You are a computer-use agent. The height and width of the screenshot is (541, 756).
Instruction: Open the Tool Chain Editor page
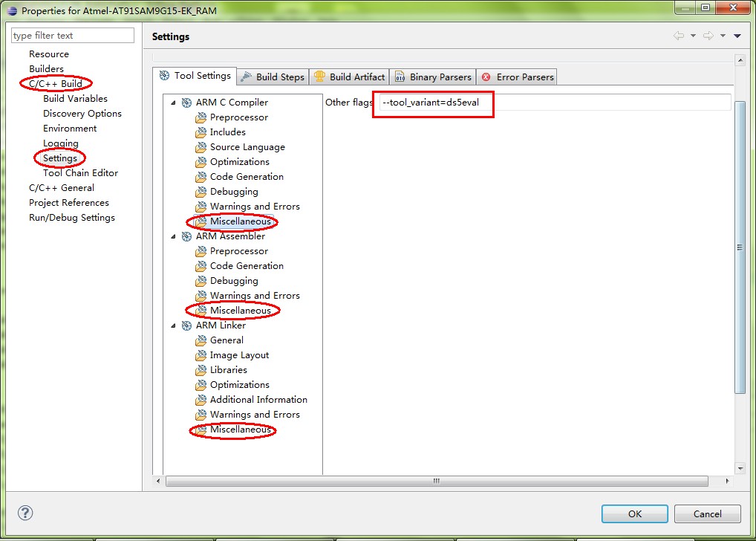point(80,173)
